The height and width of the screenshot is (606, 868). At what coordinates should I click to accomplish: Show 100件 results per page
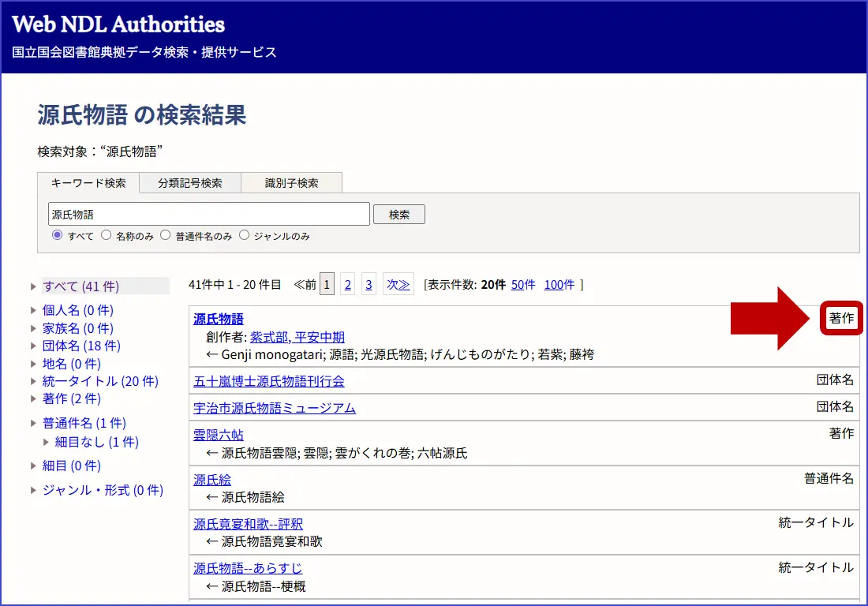pyautogui.click(x=559, y=285)
